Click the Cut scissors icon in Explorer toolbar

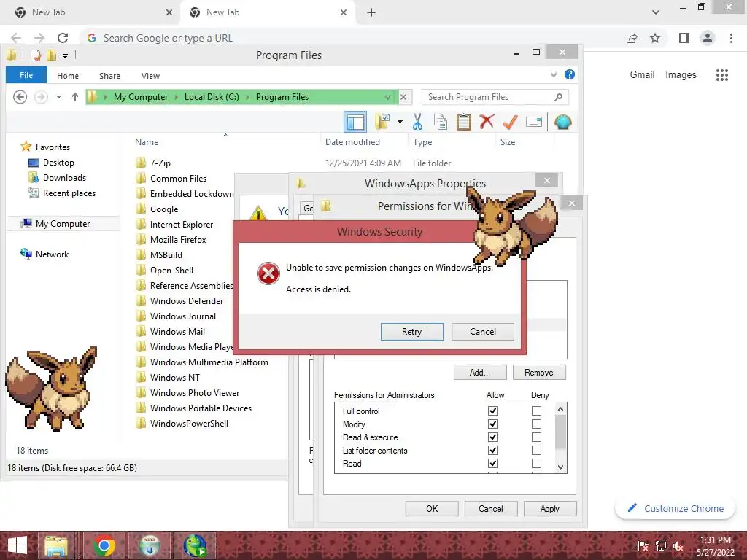(x=417, y=122)
